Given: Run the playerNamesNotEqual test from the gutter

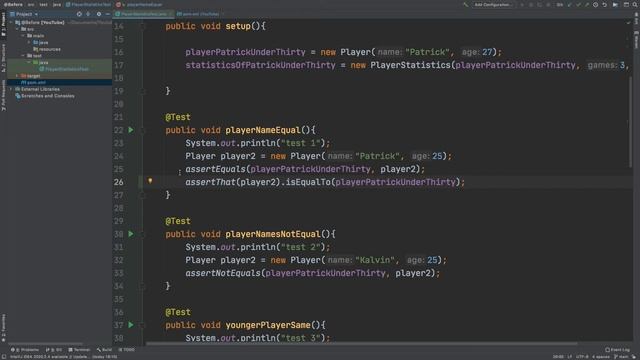Looking at the screenshot, I should pos(131,234).
